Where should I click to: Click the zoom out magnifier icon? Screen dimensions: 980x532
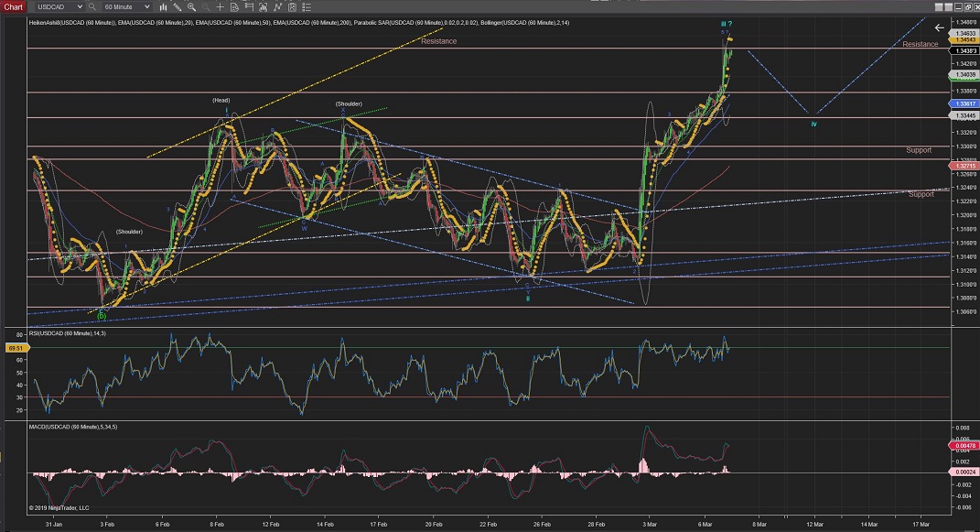tap(206, 6)
